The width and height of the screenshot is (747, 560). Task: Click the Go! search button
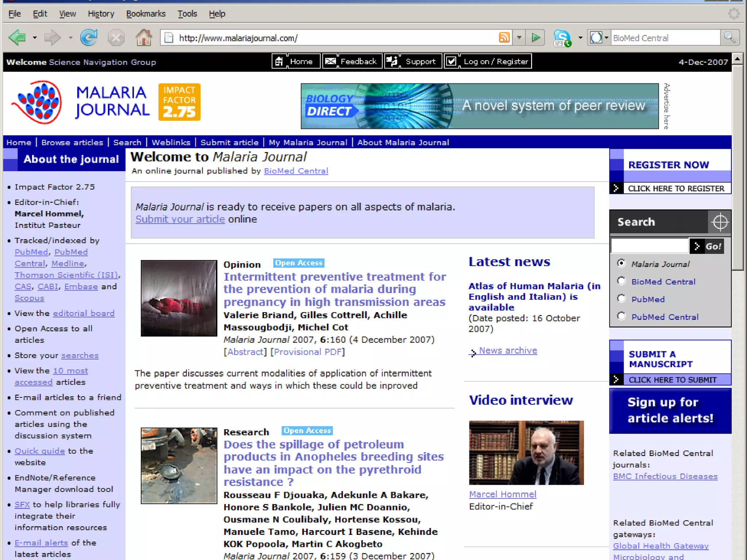[x=707, y=246]
